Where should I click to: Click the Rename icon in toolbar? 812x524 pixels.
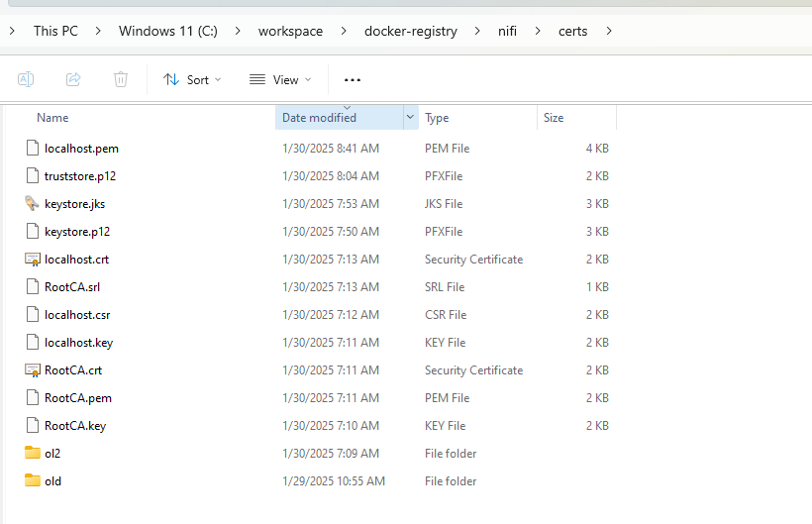(x=26, y=79)
